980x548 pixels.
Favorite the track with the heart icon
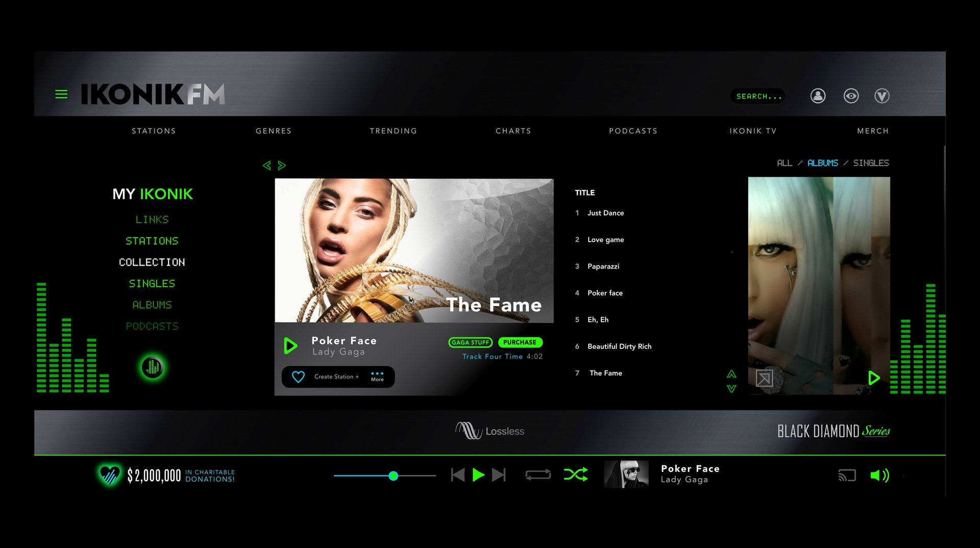tap(298, 377)
